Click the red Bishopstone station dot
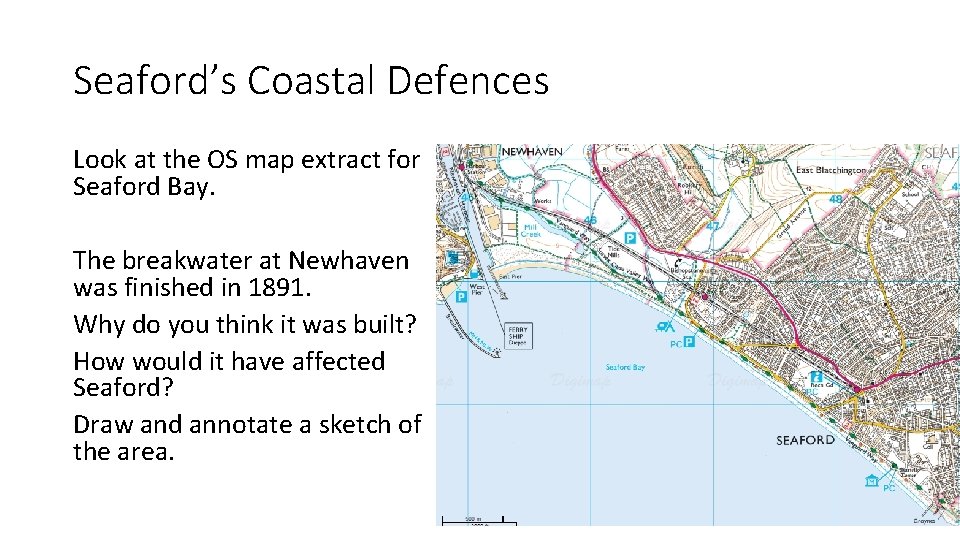Viewport: 960px width, 540px height. click(x=704, y=296)
